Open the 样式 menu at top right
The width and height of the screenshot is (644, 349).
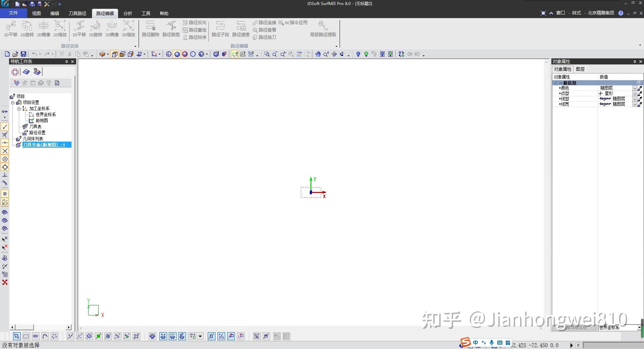tap(576, 13)
